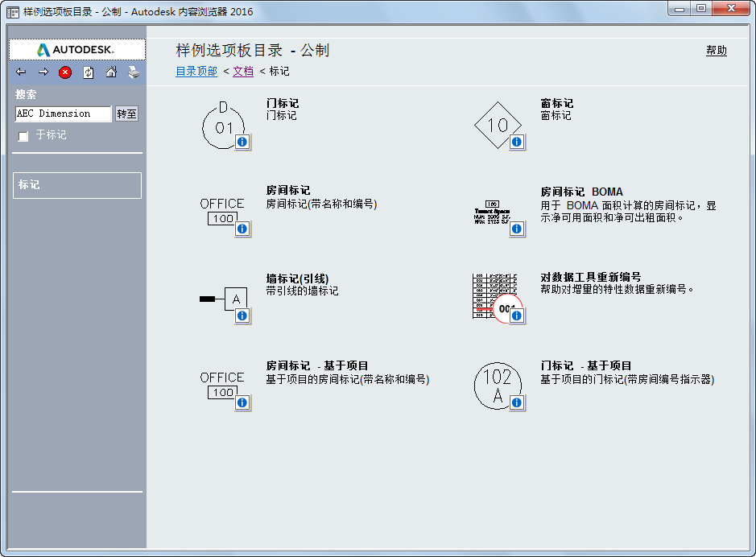Viewport: 756px width, 557px height.
Task: Click the 门标记 title text
Action: tap(282, 103)
